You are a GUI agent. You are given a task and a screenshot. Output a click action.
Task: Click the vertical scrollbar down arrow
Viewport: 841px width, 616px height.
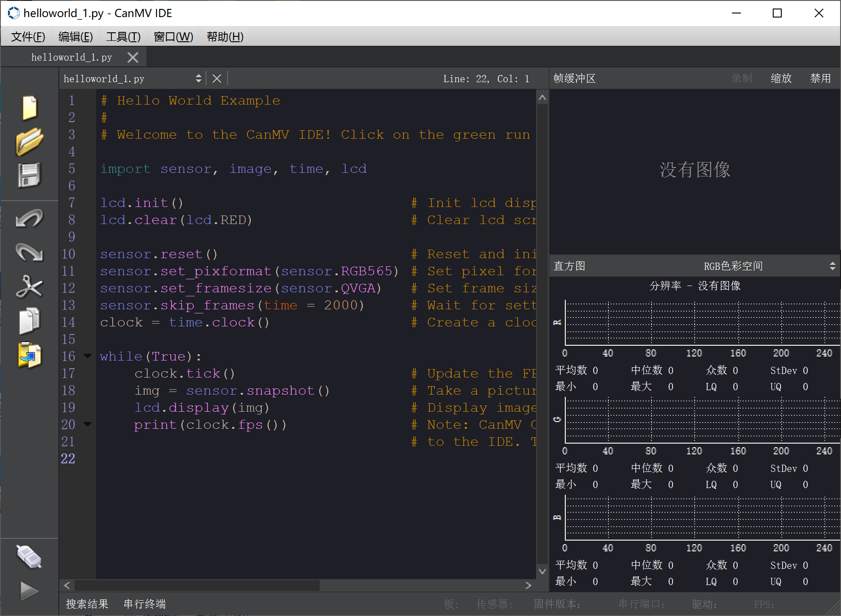(x=542, y=571)
